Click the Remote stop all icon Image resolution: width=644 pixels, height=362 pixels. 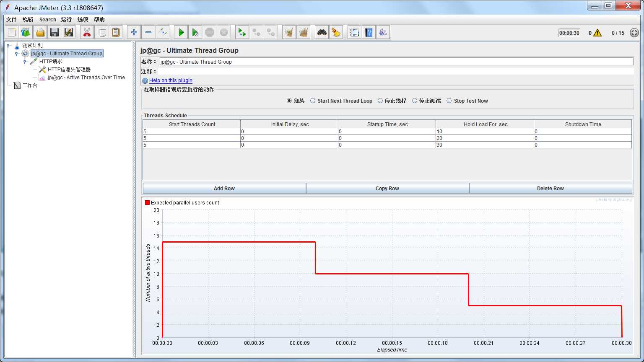coord(256,32)
